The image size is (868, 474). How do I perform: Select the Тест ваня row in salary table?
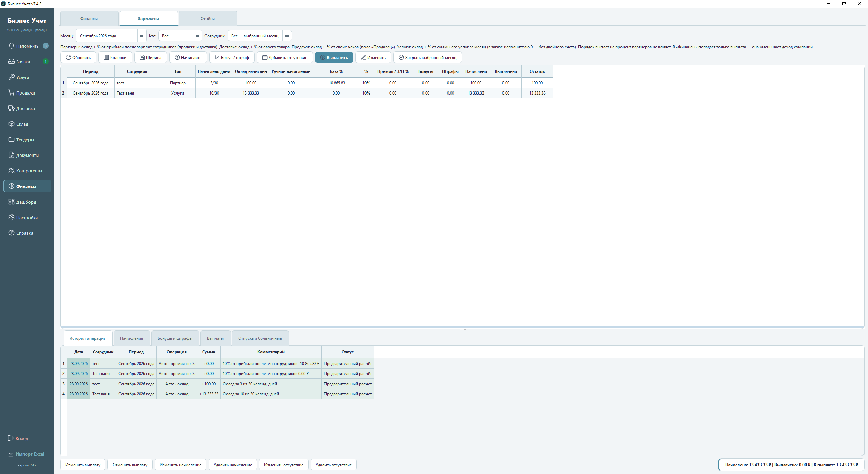(307, 93)
